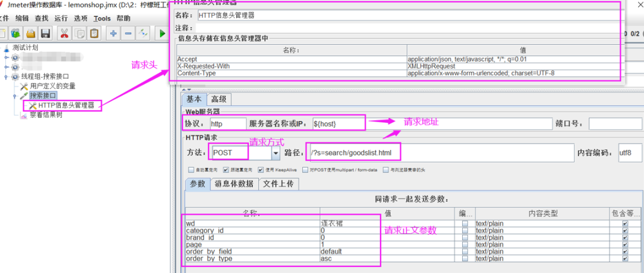Image resolution: width=644 pixels, height=273 pixels.
Task: Toggle the 使用 KeepAlive checkbox
Action: coord(261,170)
